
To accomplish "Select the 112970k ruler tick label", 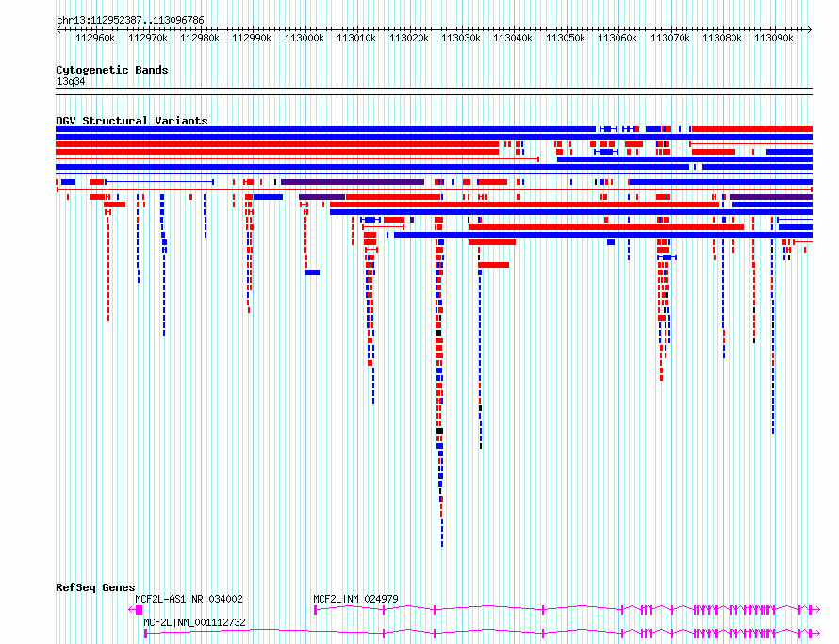I will [148, 38].
